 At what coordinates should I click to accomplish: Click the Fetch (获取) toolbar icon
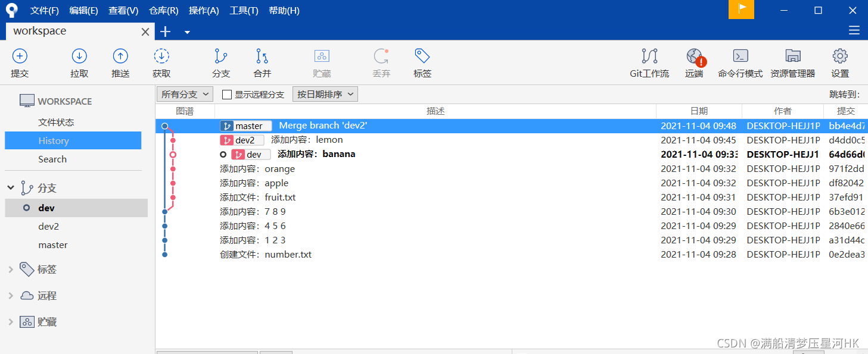(161, 56)
